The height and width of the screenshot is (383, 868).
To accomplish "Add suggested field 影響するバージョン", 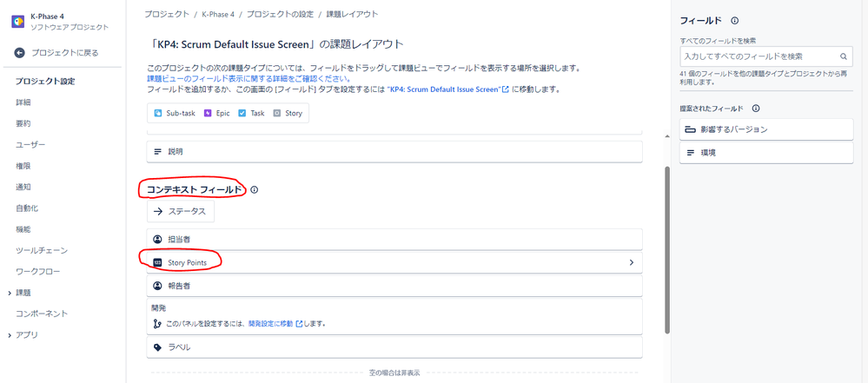I will (x=766, y=129).
